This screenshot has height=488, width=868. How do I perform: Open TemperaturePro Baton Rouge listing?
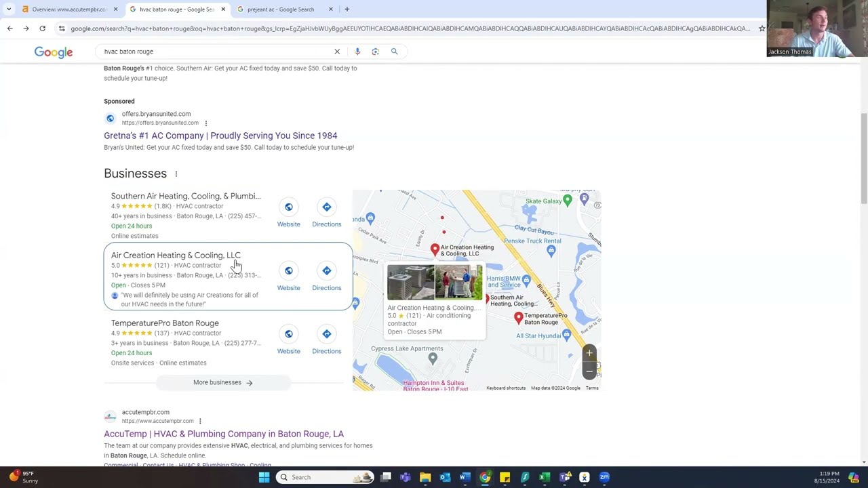(x=165, y=323)
